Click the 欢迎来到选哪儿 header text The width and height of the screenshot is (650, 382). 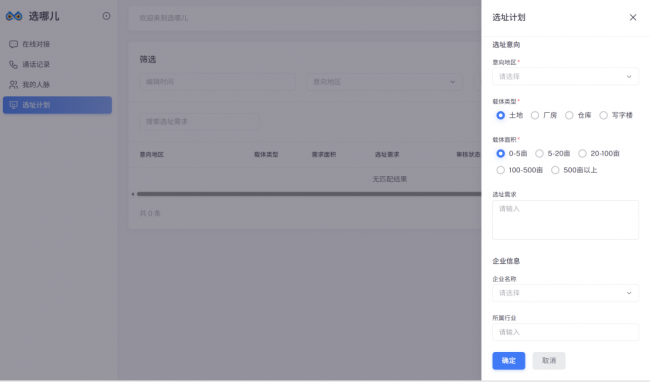[164, 18]
